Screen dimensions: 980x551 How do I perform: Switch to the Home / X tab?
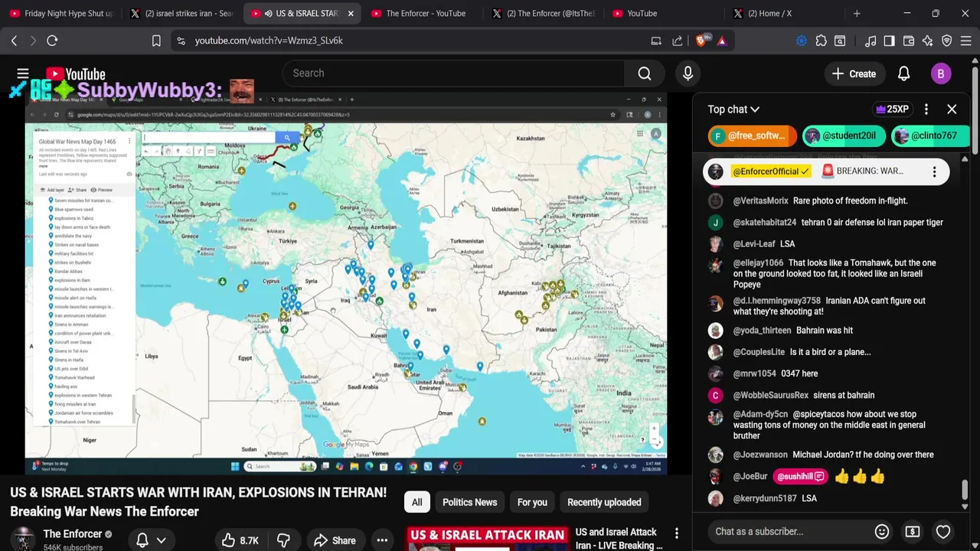coord(786,13)
